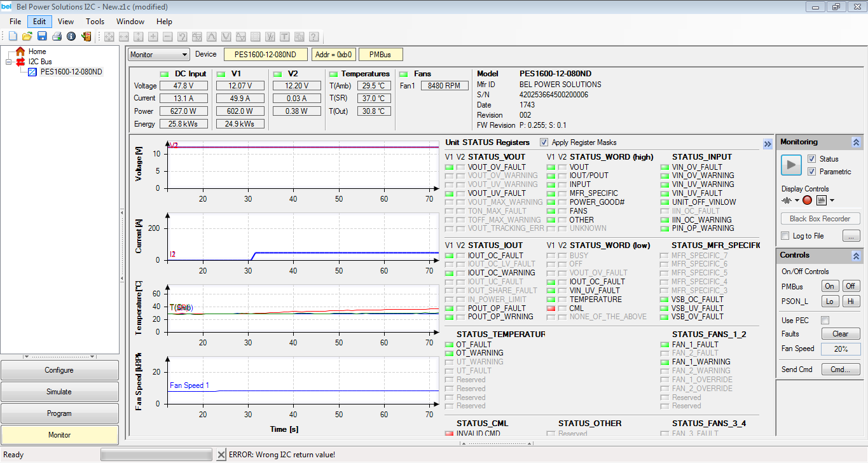Open the Monitor mode dropdown

tap(158, 55)
